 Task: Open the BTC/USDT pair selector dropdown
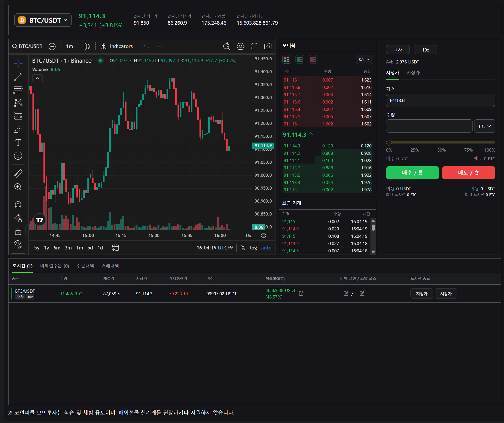[43, 20]
